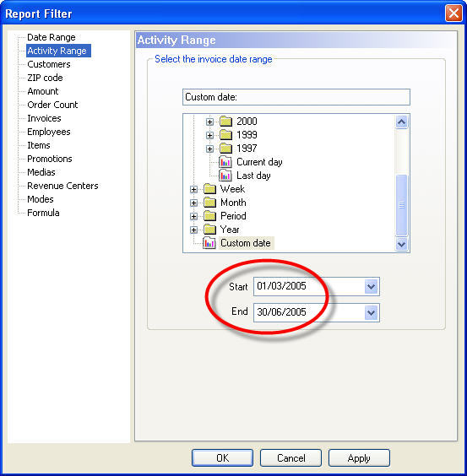Select the Current day chart icon
Screen dimensions: 467x476
tap(225, 162)
